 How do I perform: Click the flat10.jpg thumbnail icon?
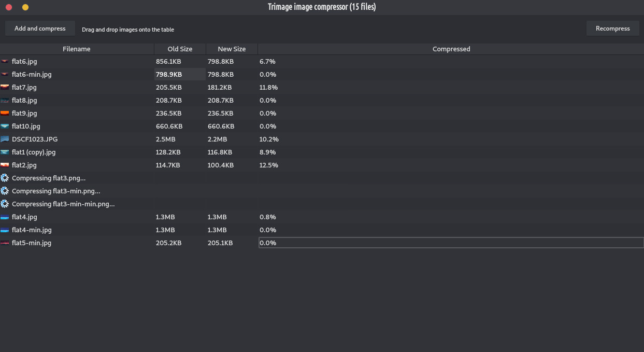[x=5, y=126]
